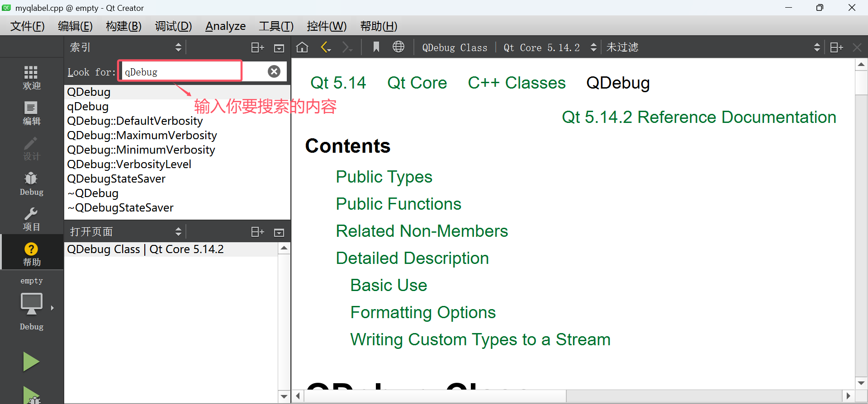Split the help viewer pane
Viewport: 868px width, 404px height.
click(836, 47)
